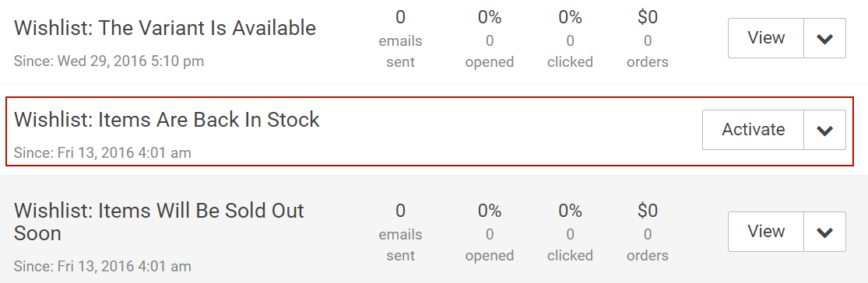Click clicked percentage in Variant row
This screenshot has height=283, width=868.
click(570, 40)
